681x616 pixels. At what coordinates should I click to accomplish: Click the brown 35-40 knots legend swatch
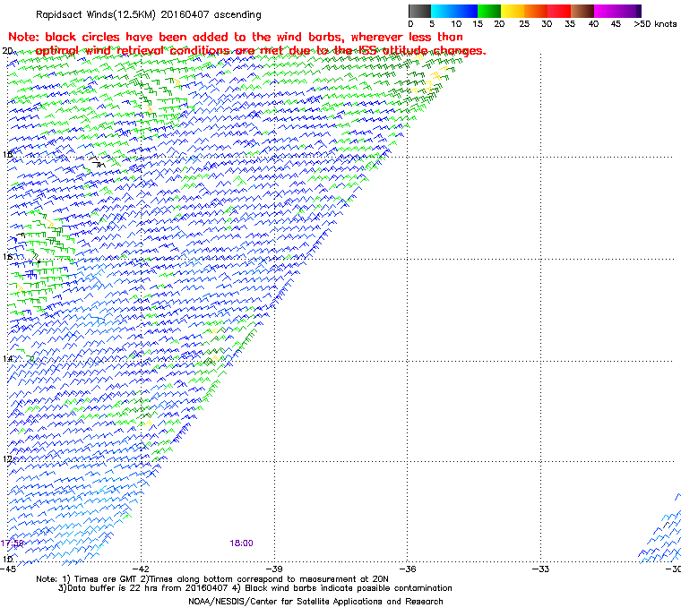(x=582, y=11)
